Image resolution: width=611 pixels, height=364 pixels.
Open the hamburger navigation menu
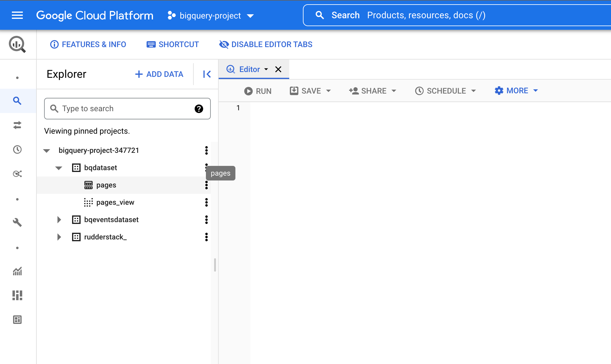[17, 15]
